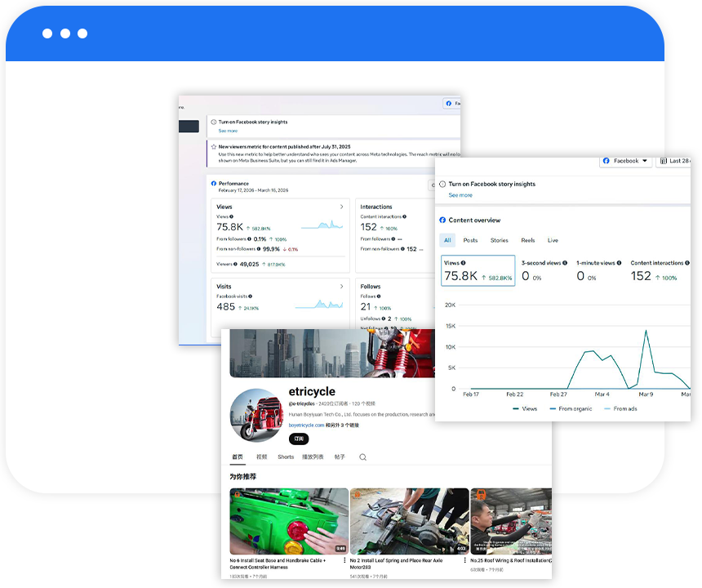Open the green tricycle No 6 video thumbnail
The image size is (702, 588).
tap(289, 521)
